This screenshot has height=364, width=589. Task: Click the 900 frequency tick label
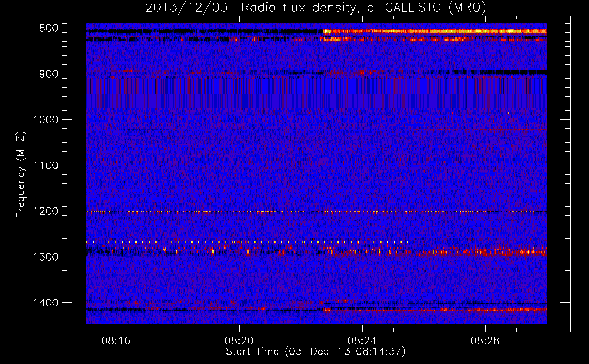[48, 74]
